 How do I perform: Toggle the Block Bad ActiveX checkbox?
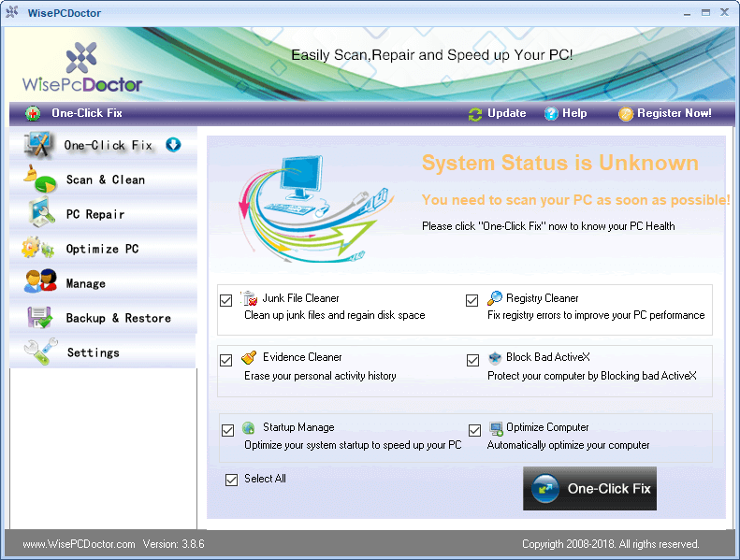click(472, 361)
